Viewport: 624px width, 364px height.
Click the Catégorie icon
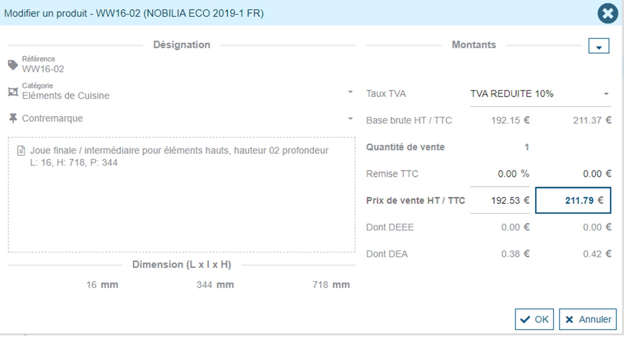(x=13, y=92)
